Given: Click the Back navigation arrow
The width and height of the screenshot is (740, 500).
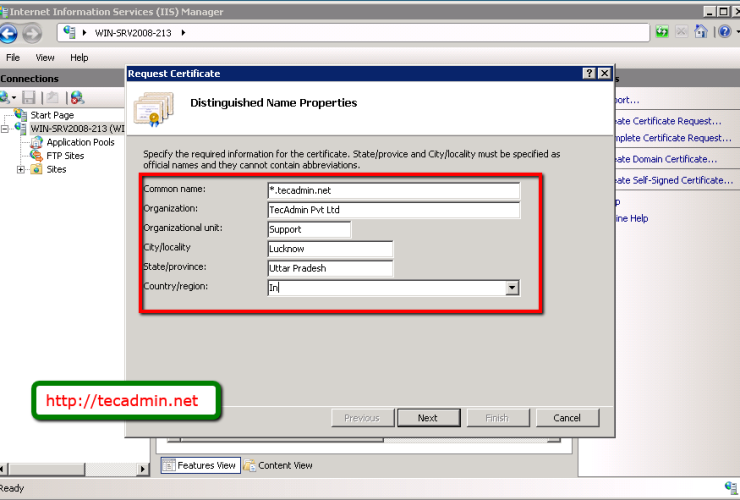Looking at the screenshot, I should click(8, 33).
